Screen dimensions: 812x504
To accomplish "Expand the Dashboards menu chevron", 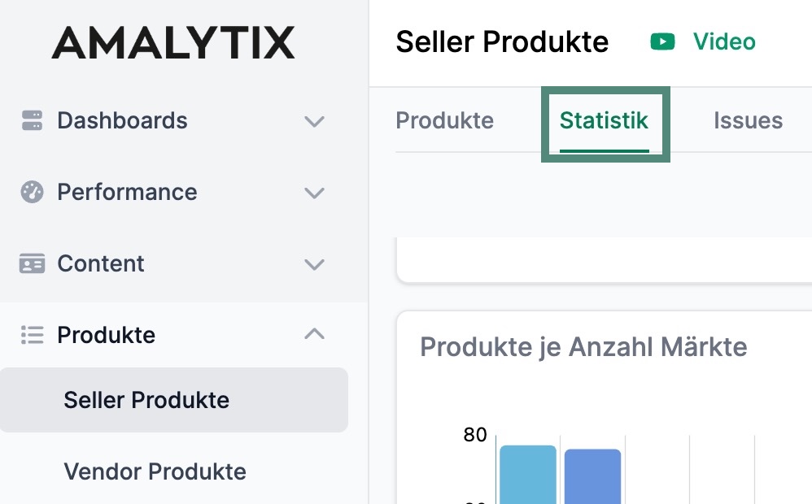I will (314, 122).
